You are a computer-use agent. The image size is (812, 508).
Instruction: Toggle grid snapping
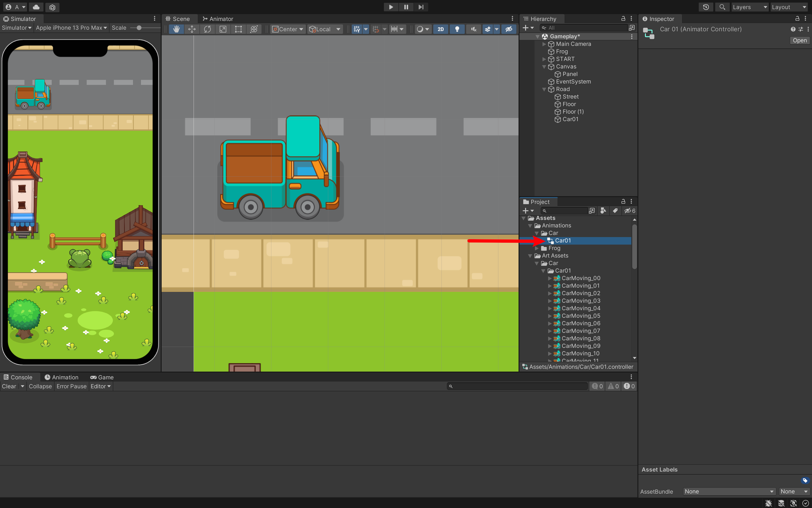point(376,29)
